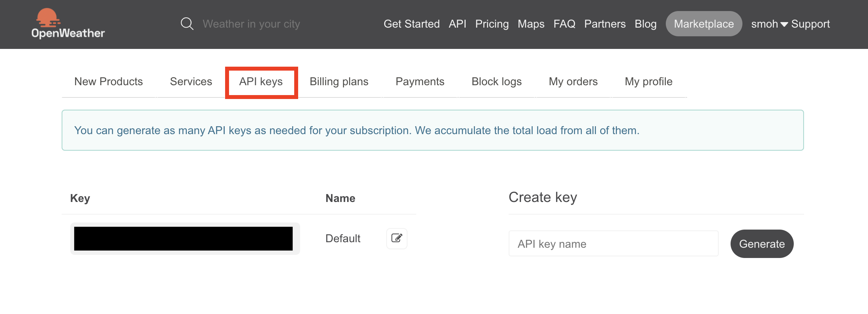868x314 pixels.
Task: Click the Name column header
Action: [340, 198]
